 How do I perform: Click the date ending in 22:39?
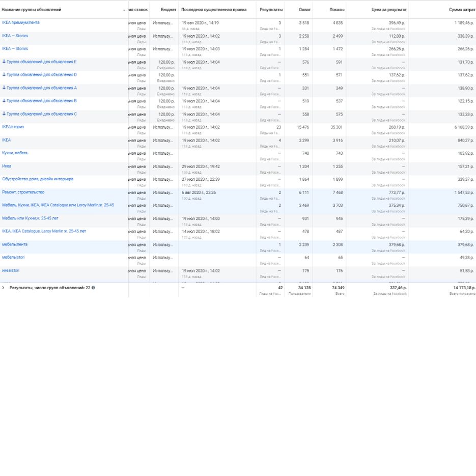pos(201,179)
